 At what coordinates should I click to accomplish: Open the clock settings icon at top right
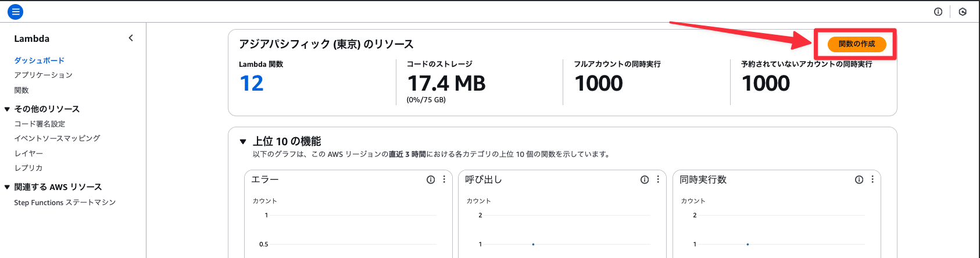coord(963,12)
